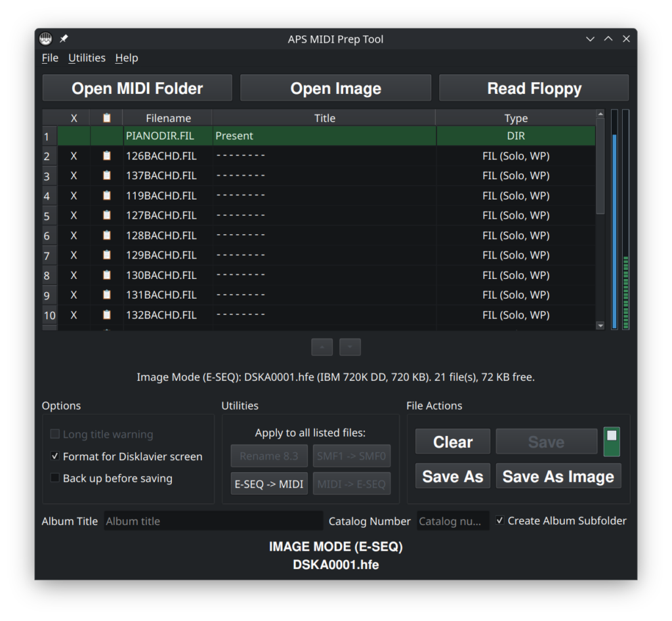The width and height of the screenshot is (672, 621).
Task: Click the move-down arrow below the file list
Action: [x=350, y=347]
